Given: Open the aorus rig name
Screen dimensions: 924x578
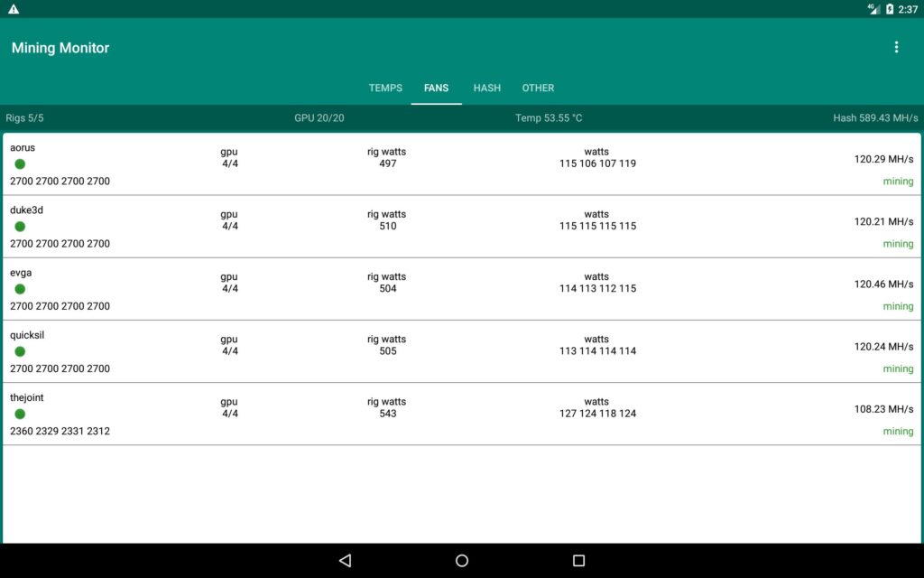Looking at the screenshot, I should pos(23,148).
